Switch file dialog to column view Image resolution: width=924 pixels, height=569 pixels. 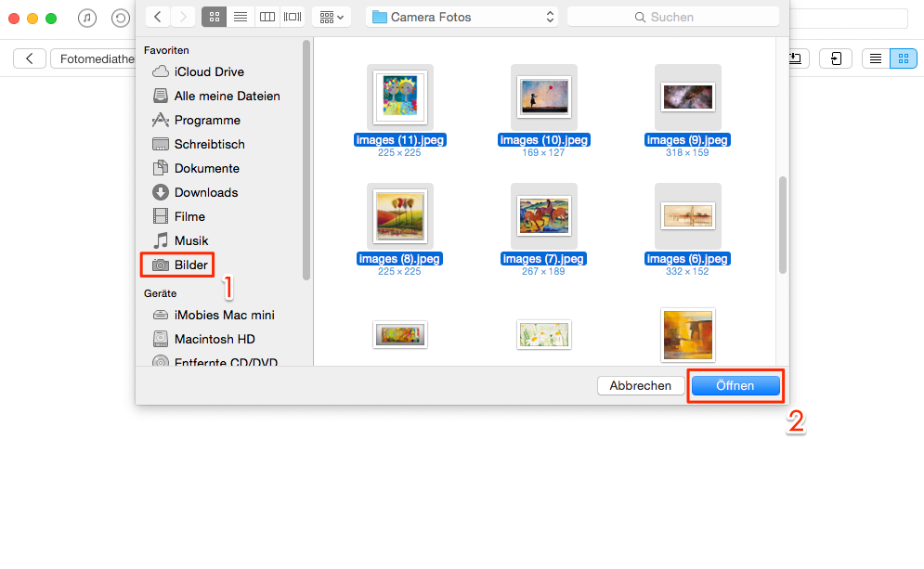pos(267,17)
